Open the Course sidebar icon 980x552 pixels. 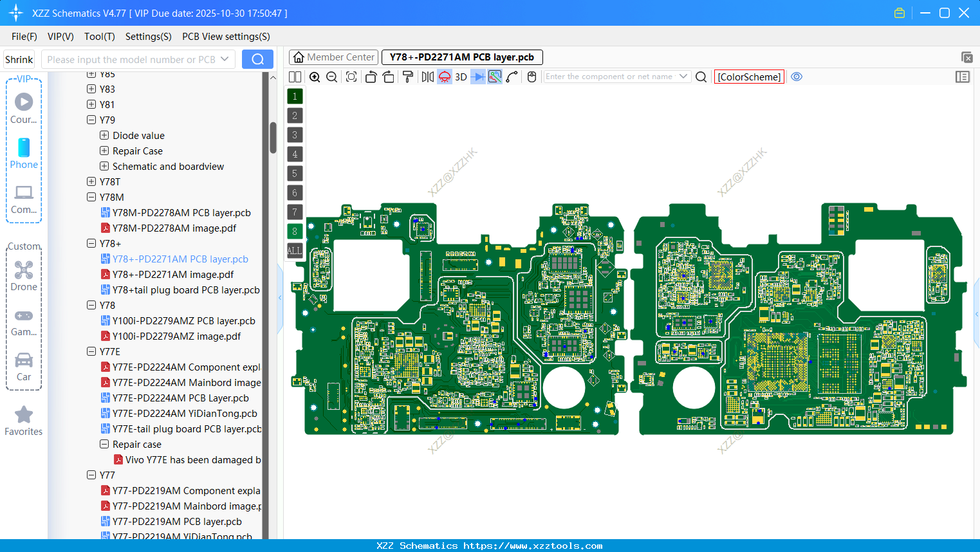(x=24, y=109)
